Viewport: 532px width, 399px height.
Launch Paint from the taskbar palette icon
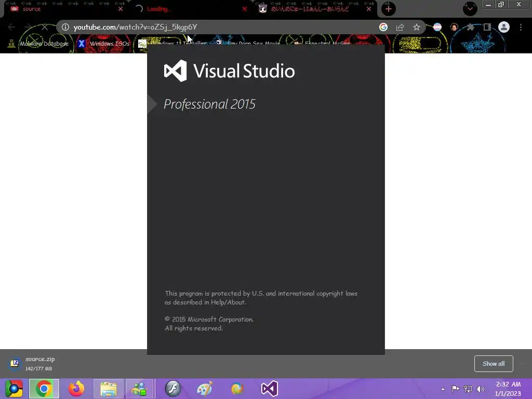205,389
